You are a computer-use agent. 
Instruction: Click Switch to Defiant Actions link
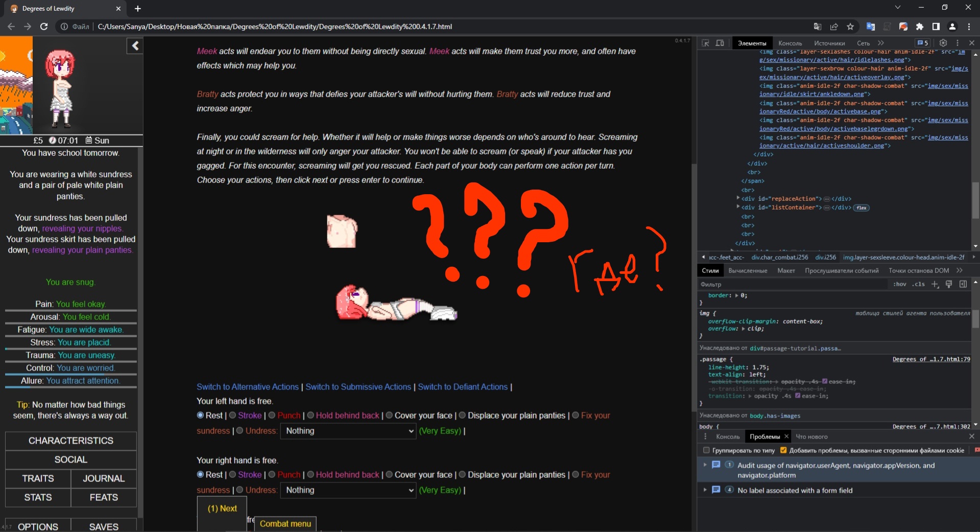point(463,387)
